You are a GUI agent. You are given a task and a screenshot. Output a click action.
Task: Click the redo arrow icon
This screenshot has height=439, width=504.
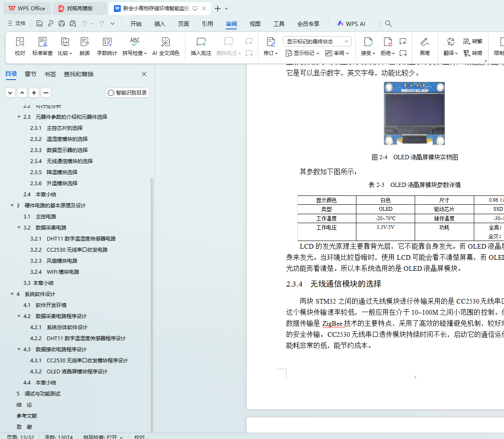click(102, 23)
